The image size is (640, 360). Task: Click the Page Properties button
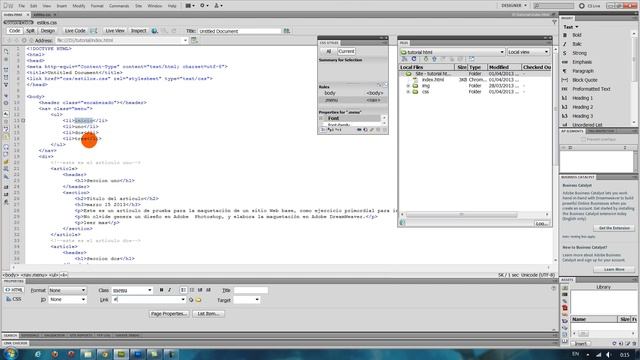click(x=169, y=314)
